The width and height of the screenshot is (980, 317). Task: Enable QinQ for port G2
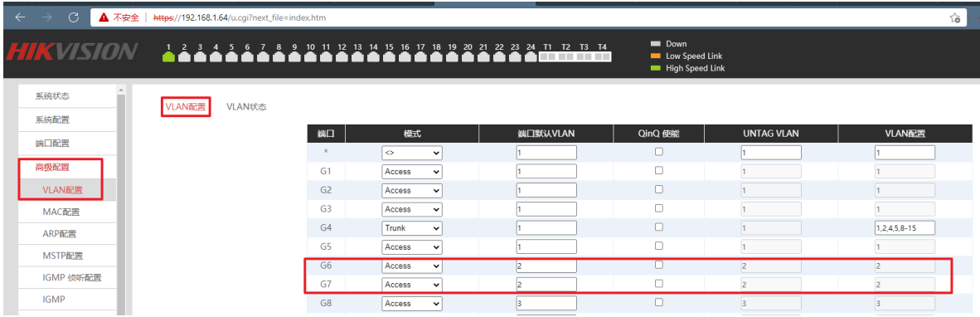(x=659, y=189)
